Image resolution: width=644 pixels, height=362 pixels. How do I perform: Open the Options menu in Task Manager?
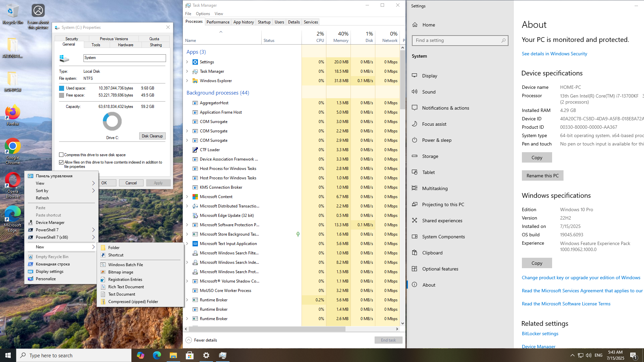pos(203,14)
